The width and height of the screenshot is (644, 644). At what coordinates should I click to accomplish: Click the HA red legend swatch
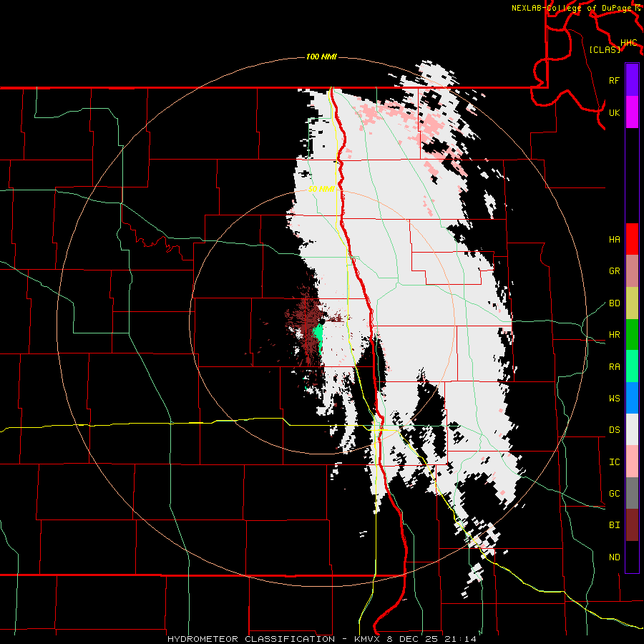tap(632, 239)
